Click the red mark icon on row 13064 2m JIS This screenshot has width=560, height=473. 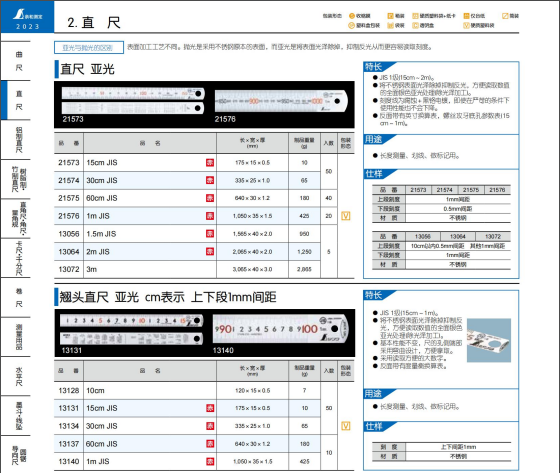coord(210,252)
